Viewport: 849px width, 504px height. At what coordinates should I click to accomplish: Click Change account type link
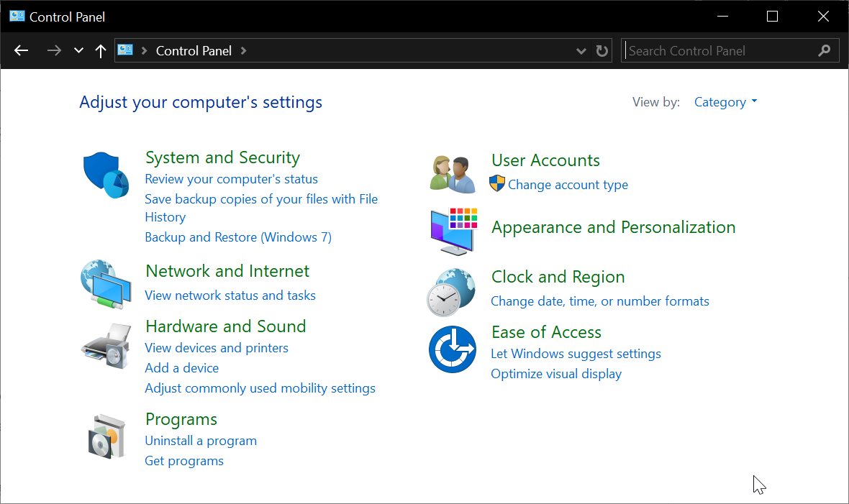click(568, 185)
